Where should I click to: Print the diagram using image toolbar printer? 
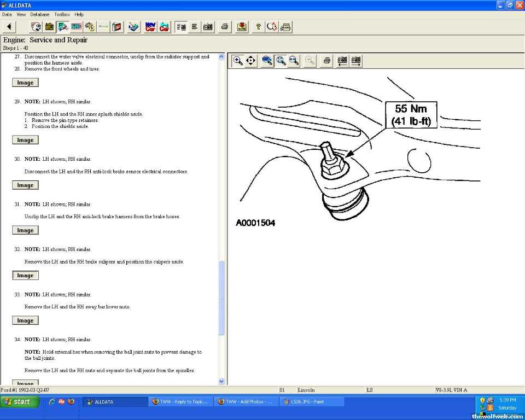pyautogui.click(x=326, y=61)
